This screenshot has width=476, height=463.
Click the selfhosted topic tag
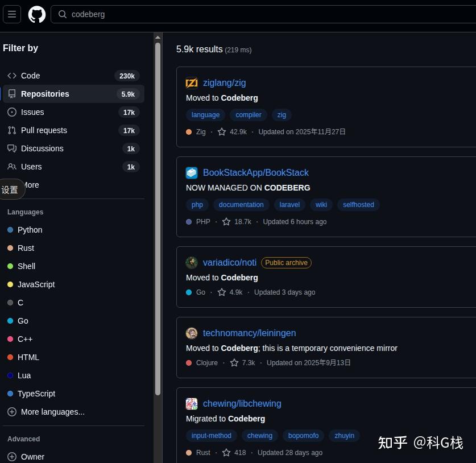[358, 205]
